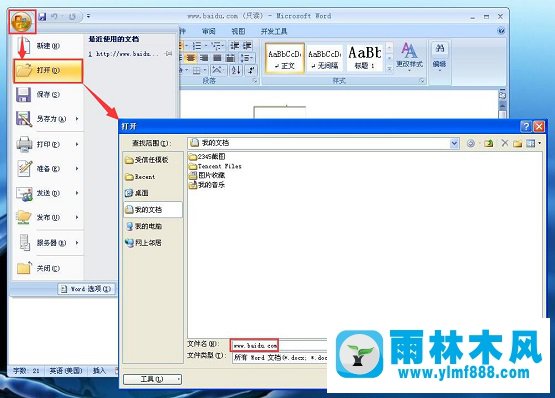Choose 打开 (Open) in the Office menu
The image size is (555, 398).
click(48, 70)
